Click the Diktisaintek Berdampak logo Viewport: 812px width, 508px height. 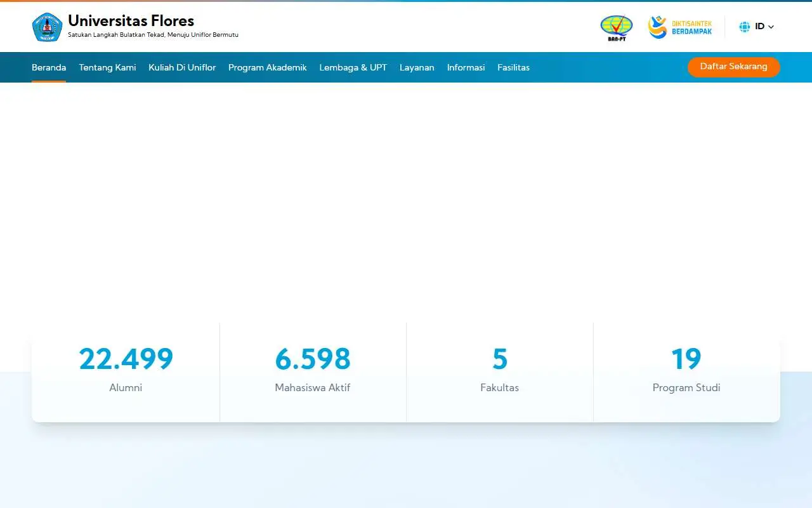pos(680,27)
